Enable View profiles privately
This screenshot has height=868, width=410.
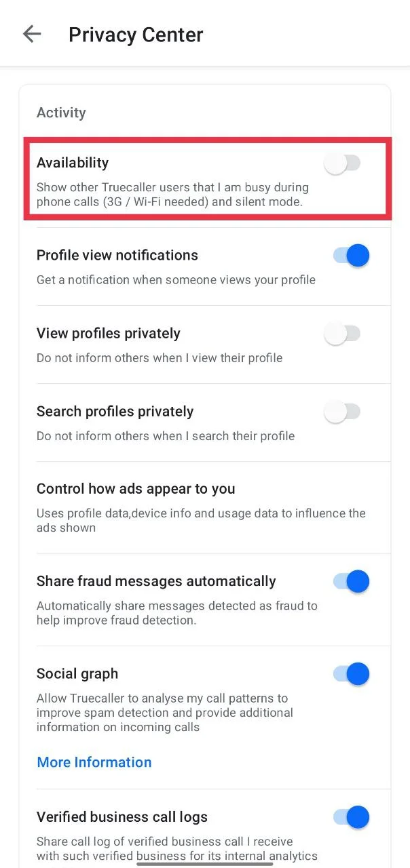tap(342, 333)
